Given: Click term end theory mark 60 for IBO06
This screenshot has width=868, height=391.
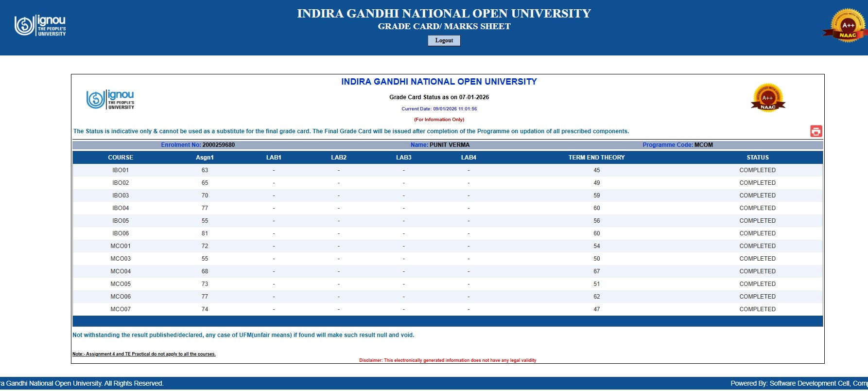Looking at the screenshot, I should tap(597, 233).
